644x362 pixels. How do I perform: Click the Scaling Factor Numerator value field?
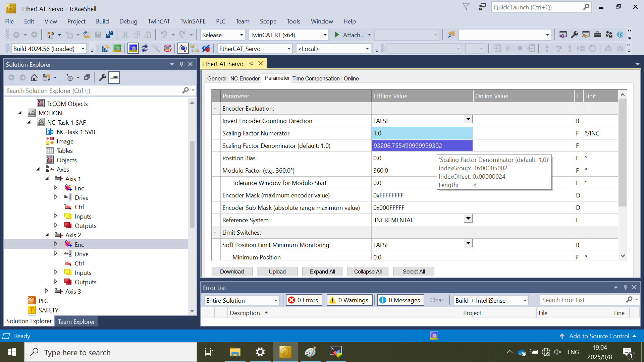point(422,133)
